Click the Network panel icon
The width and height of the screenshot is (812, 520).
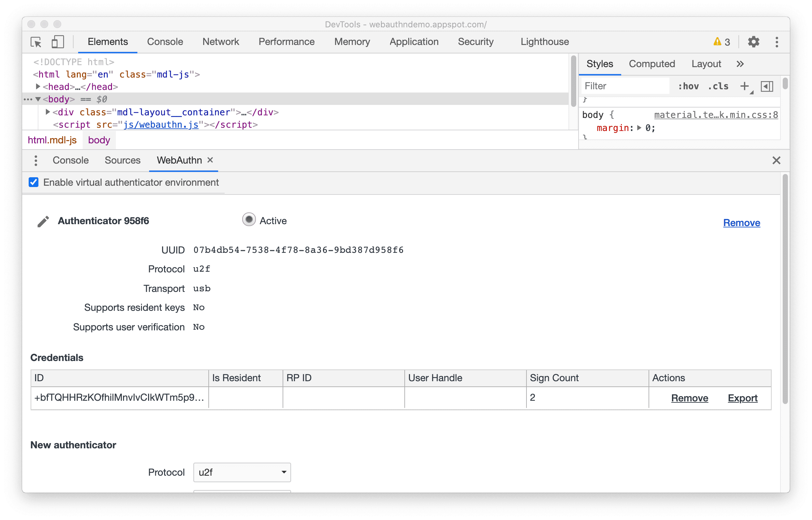coord(219,41)
